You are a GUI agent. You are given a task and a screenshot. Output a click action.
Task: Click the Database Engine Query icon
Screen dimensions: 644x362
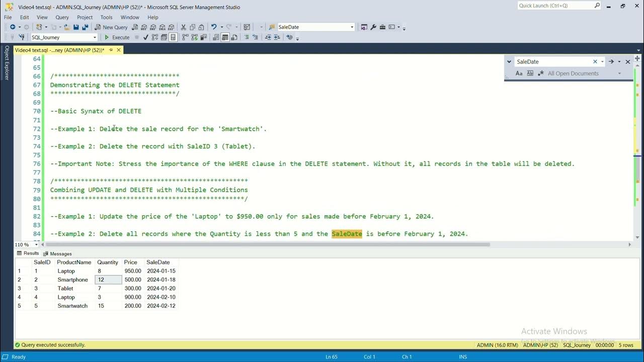135,27
